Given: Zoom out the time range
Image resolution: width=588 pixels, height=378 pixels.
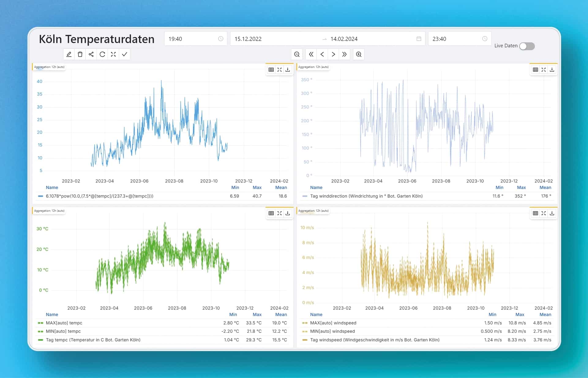Looking at the screenshot, I should pyautogui.click(x=297, y=54).
